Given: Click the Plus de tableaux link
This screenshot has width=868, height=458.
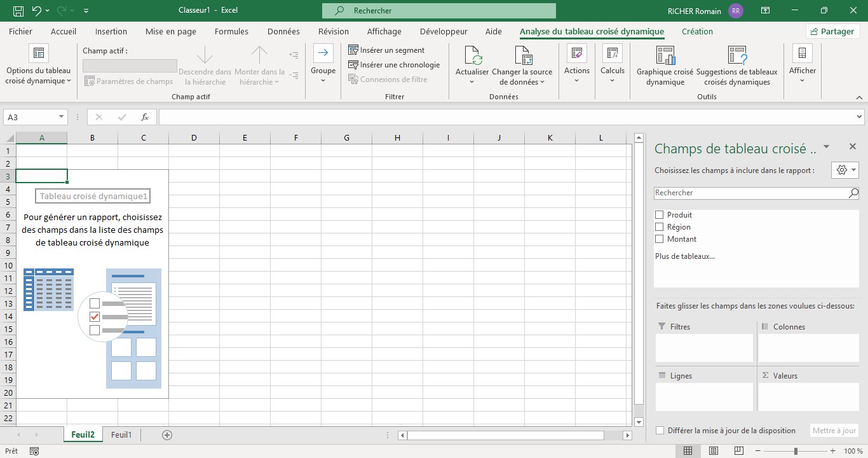Looking at the screenshot, I should (685, 256).
